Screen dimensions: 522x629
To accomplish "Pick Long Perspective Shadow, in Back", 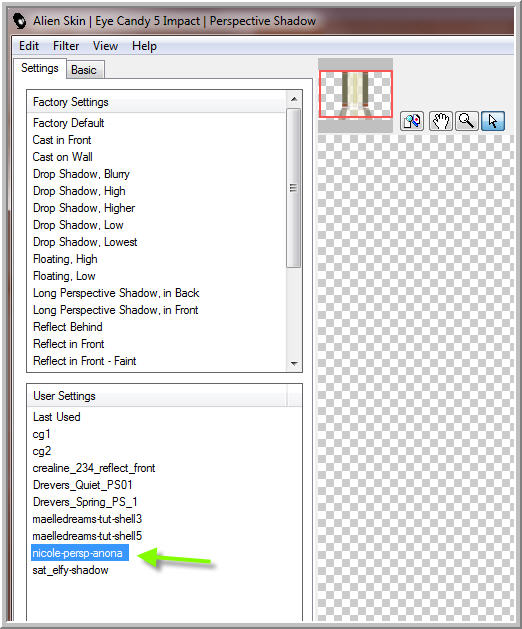I will (x=116, y=293).
